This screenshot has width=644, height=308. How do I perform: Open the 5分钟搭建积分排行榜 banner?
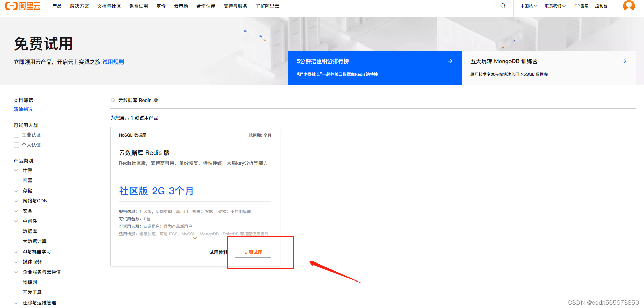click(375, 68)
